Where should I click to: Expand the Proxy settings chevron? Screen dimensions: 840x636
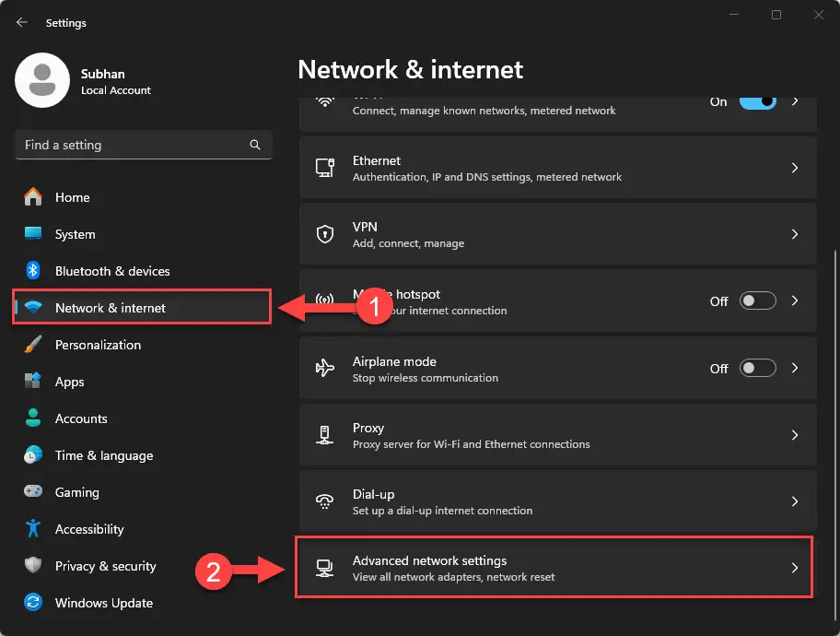coord(795,435)
